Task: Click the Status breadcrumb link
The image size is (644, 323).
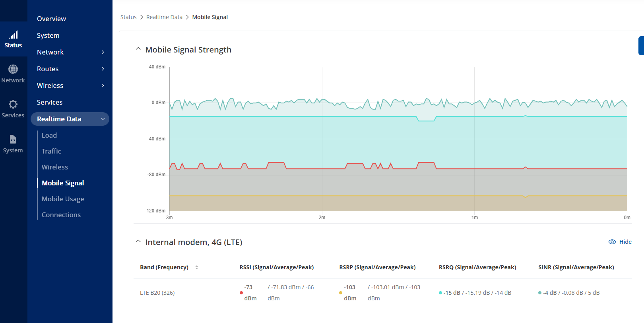Action: 128,17
